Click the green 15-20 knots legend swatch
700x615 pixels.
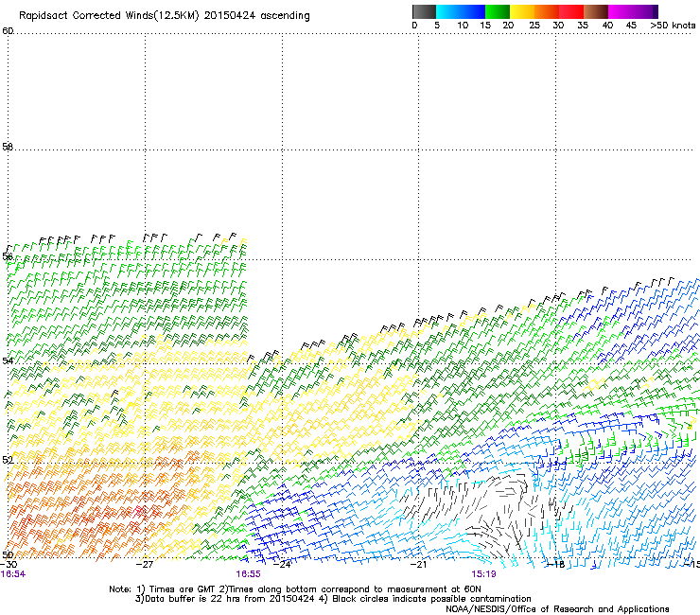498,11
